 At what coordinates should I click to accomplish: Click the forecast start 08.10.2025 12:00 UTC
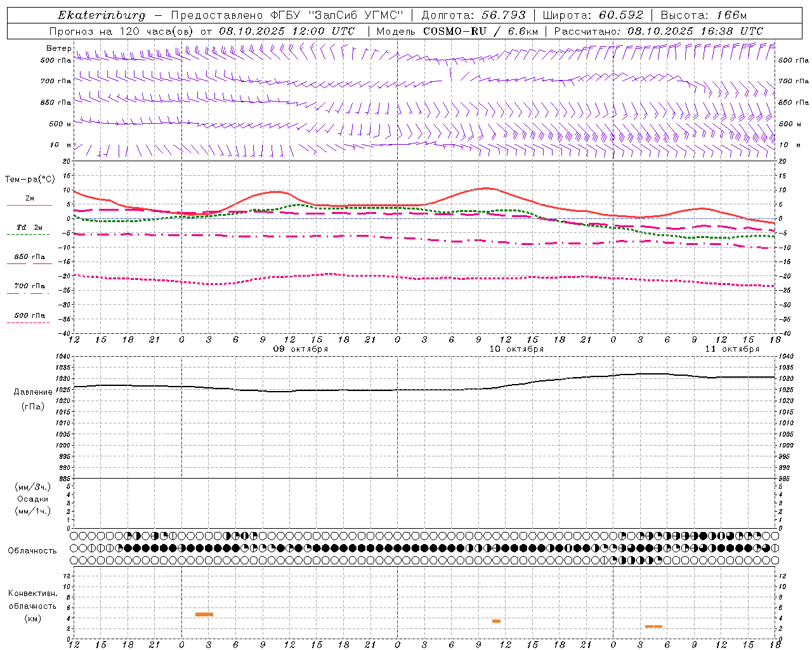click(287, 31)
